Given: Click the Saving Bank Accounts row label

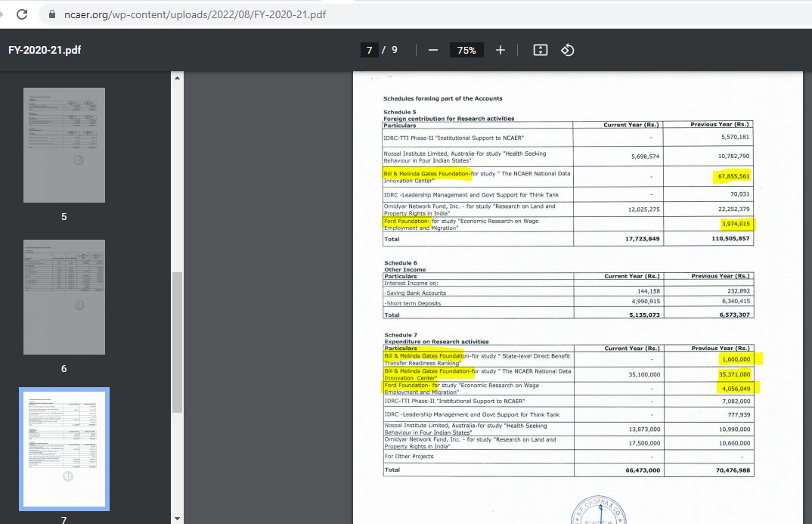Looking at the screenshot, I should click(x=415, y=293).
